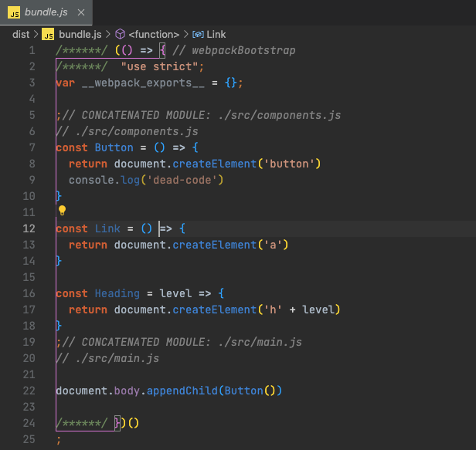
Task: Click the semicolon on line 25
Action: click(59, 440)
